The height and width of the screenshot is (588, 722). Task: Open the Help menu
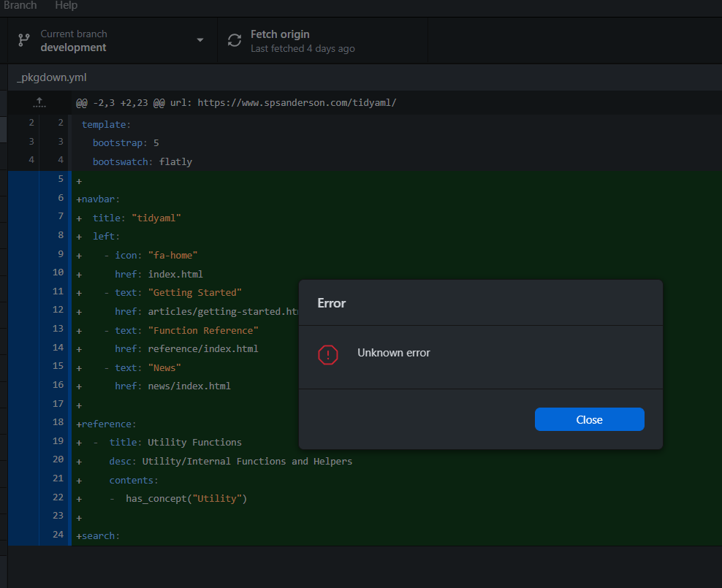66,6
